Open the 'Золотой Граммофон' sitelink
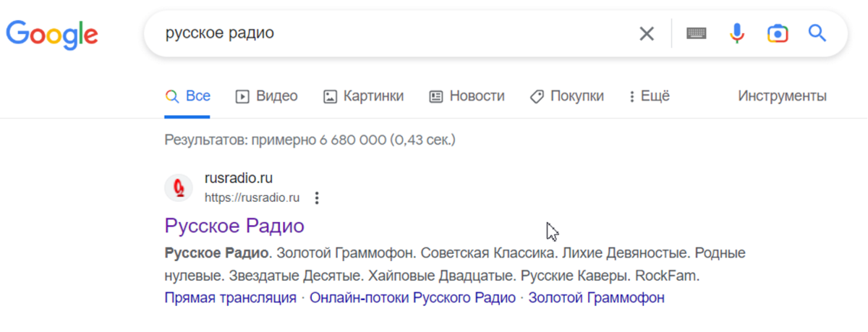Image resolution: width=868 pixels, height=332 pixels. tap(597, 297)
